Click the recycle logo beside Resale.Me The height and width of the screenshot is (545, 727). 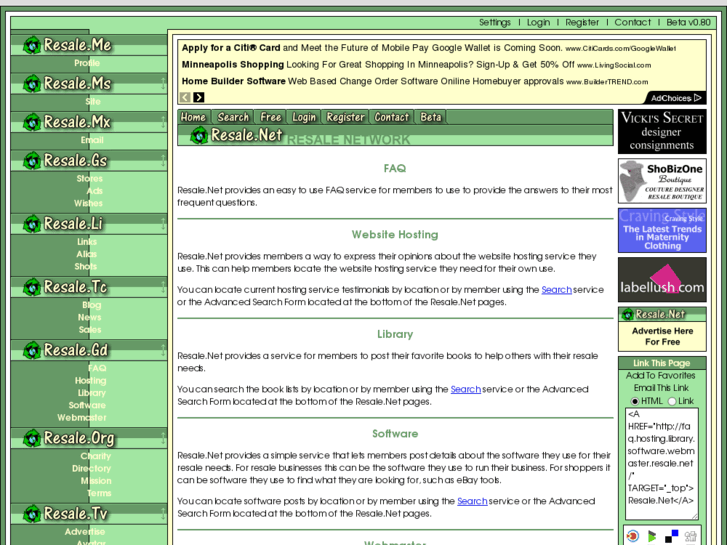point(32,45)
